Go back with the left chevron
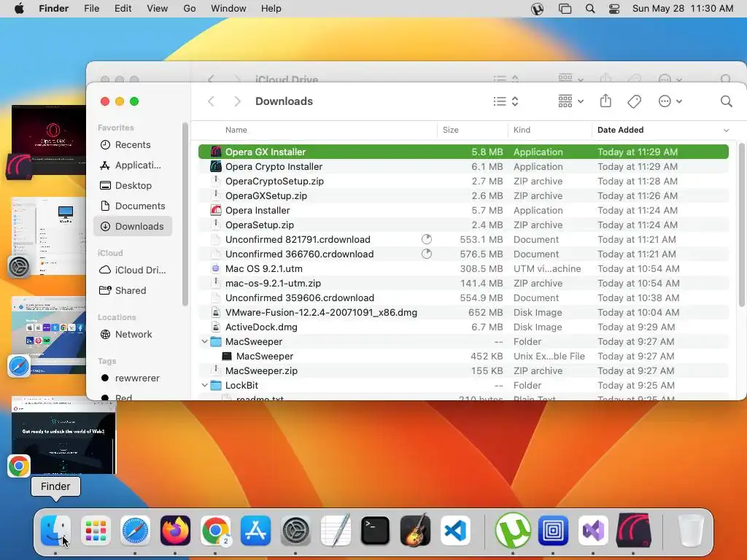Viewport: 747px width, 560px height. 211,101
